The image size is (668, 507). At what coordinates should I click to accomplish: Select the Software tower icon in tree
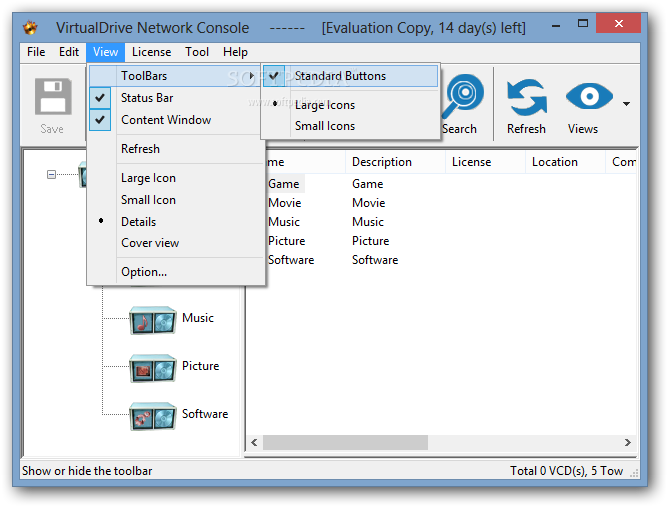coord(153,416)
